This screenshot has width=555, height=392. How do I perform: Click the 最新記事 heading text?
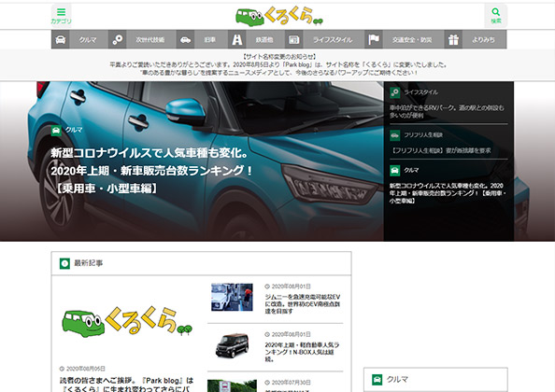pyautogui.click(x=89, y=263)
